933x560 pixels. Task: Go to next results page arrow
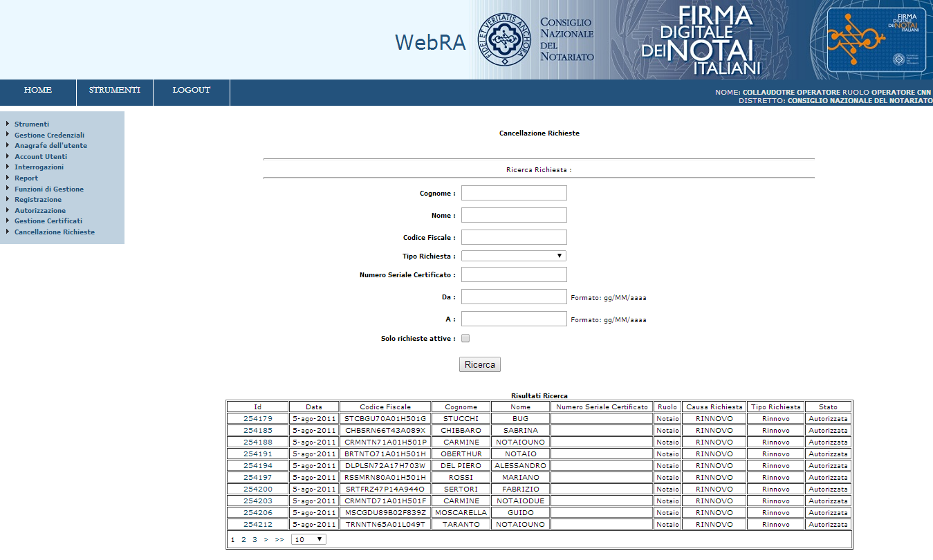click(x=266, y=539)
